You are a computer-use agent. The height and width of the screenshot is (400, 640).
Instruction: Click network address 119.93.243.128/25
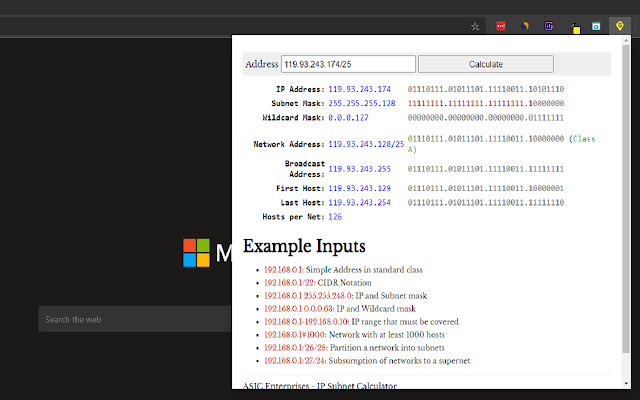366,144
